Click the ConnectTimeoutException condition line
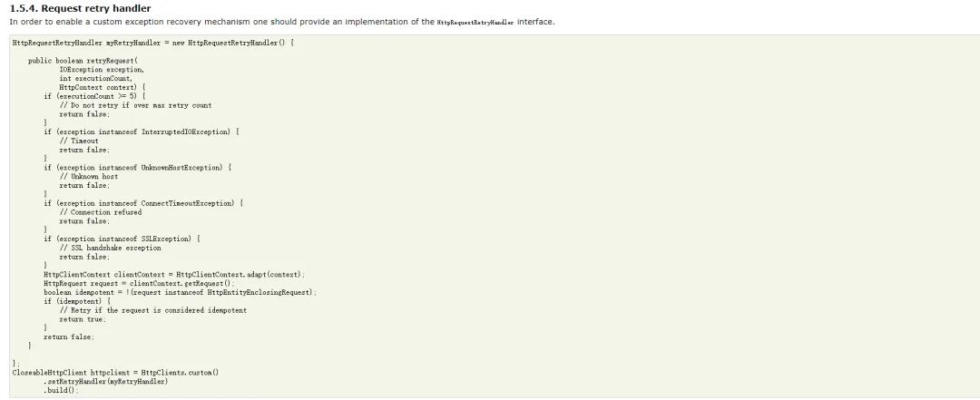 143,203
